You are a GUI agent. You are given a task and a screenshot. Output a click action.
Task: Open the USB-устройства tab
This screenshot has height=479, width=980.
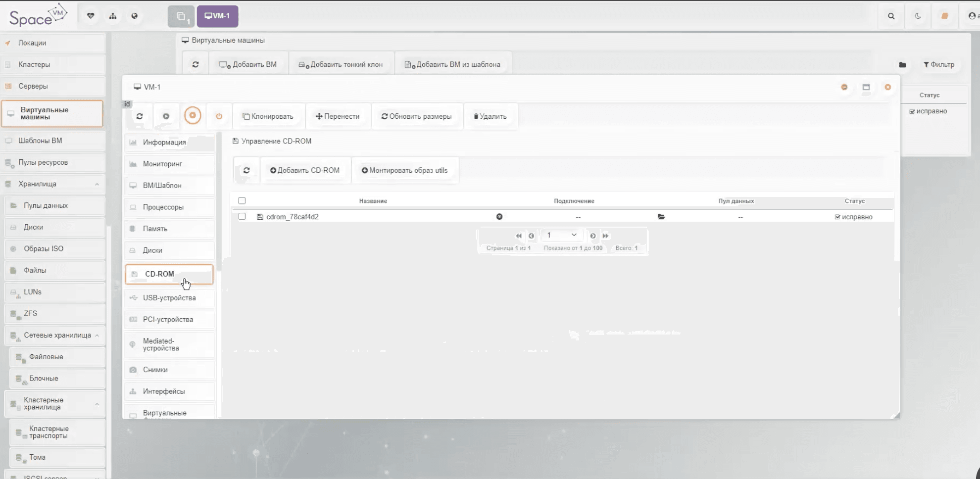click(169, 298)
